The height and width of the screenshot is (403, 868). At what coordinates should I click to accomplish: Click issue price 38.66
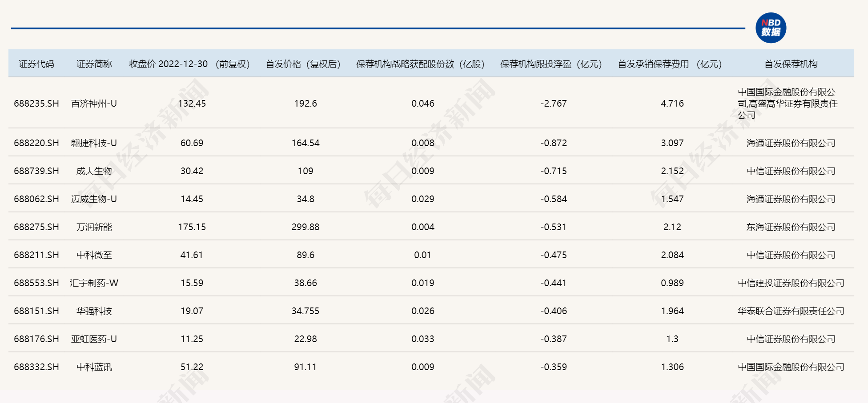point(305,283)
